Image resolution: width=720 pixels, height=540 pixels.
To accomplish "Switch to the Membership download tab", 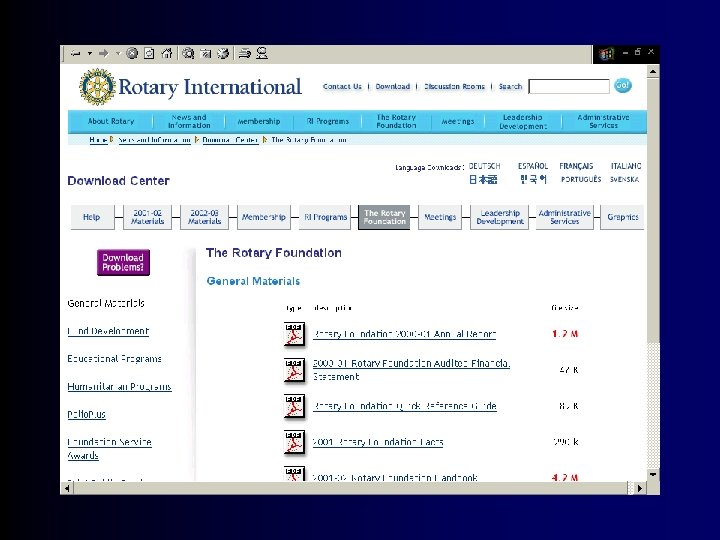I will pyautogui.click(x=264, y=217).
